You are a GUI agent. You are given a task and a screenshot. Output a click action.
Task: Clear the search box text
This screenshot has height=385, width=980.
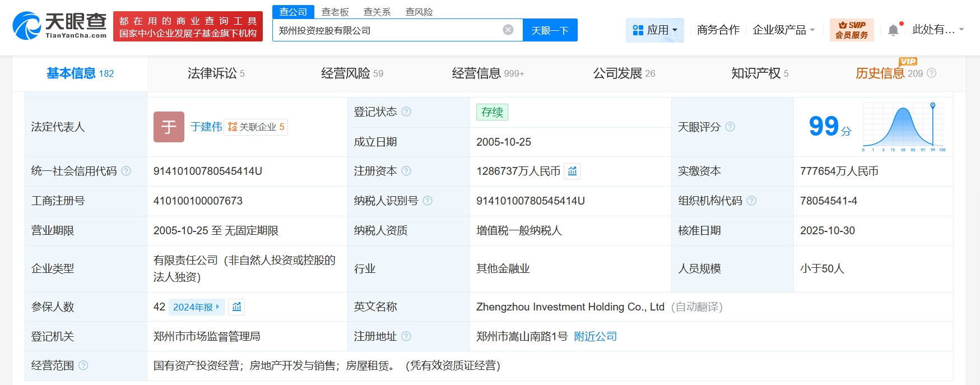(508, 30)
